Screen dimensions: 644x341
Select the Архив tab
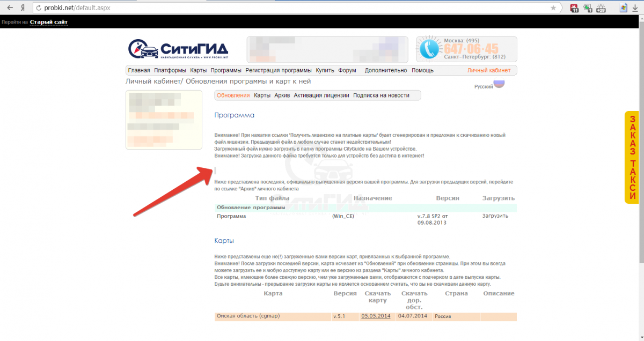(x=282, y=95)
